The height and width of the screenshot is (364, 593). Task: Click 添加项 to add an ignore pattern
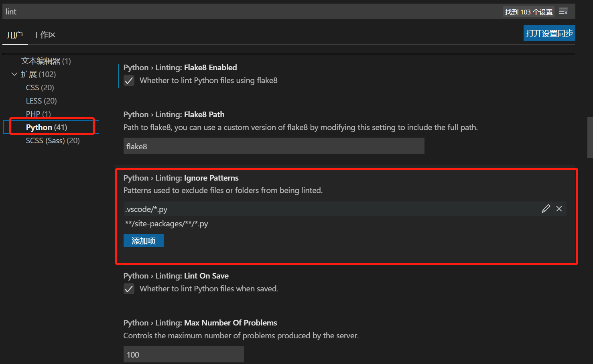pyautogui.click(x=143, y=240)
